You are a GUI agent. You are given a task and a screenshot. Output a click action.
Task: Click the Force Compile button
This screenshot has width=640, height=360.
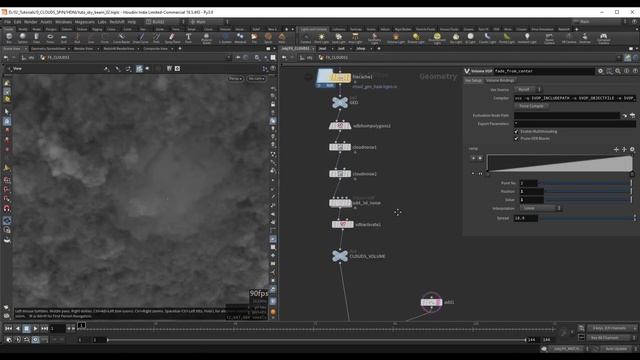(531, 106)
